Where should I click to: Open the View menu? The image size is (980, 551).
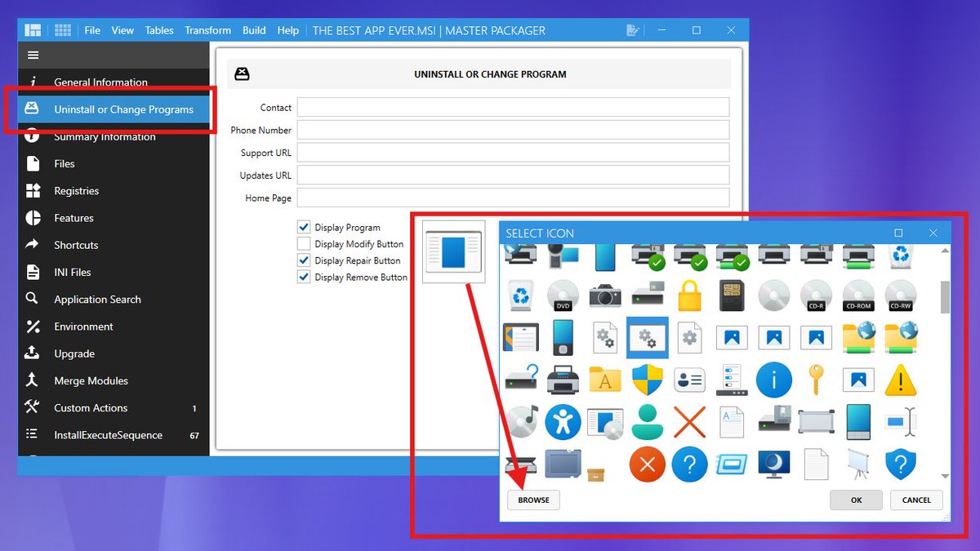pyautogui.click(x=122, y=30)
